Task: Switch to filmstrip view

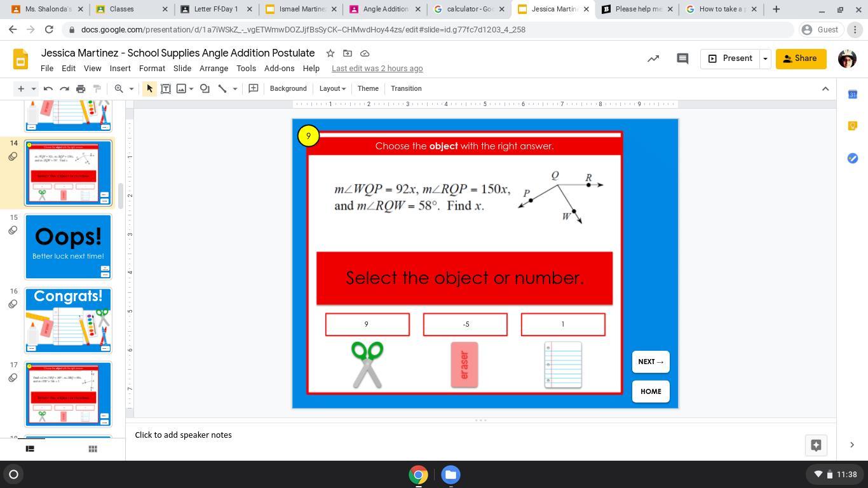Action: [29, 449]
